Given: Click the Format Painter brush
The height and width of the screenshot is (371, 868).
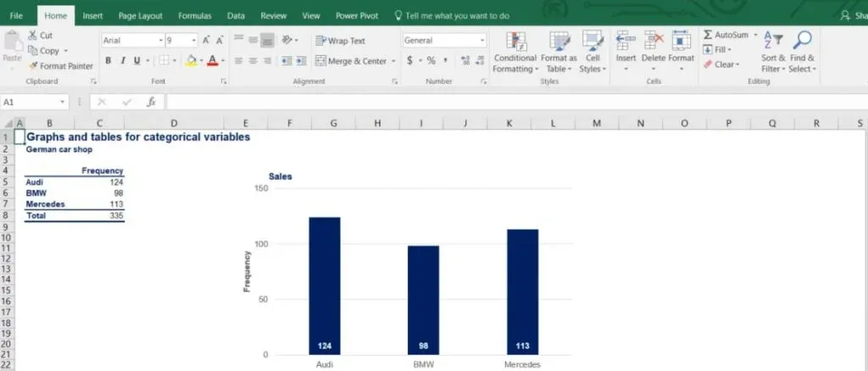Looking at the screenshot, I should [x=33, y=66].
